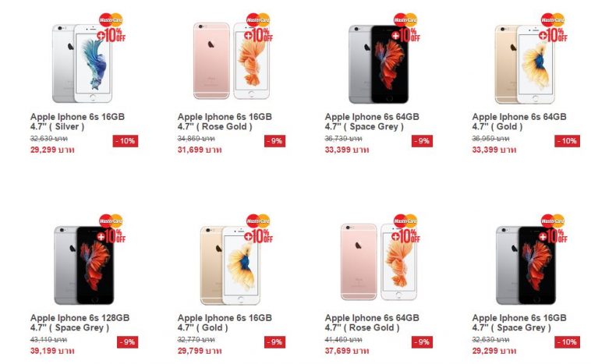Click MasterCard 10% off badge on Silver iPhone
The image size is (591, 364).
pos(111,28)
